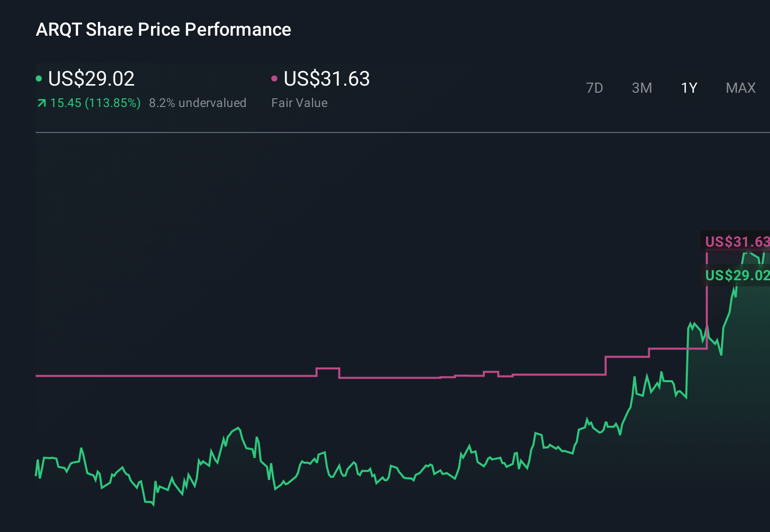Switch chart range to 3M
Screen dimensions: 770x532
pyautogui.click(x=641, y=88)
